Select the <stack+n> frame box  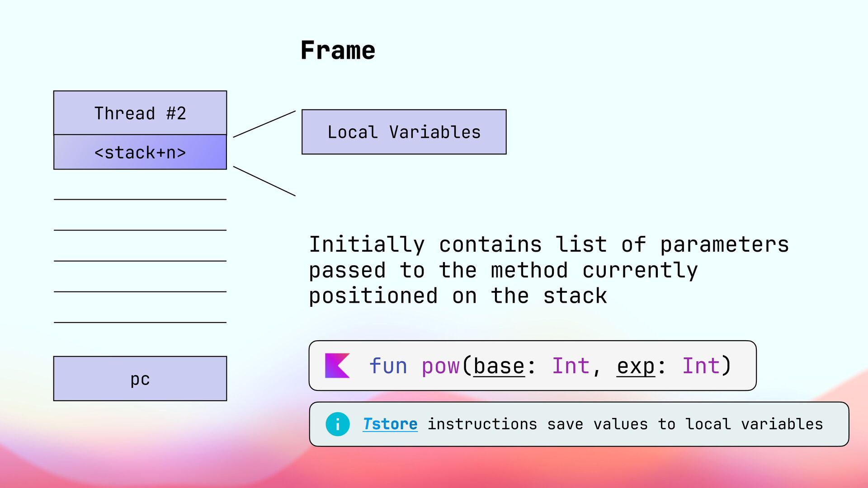tap(140, 152)
